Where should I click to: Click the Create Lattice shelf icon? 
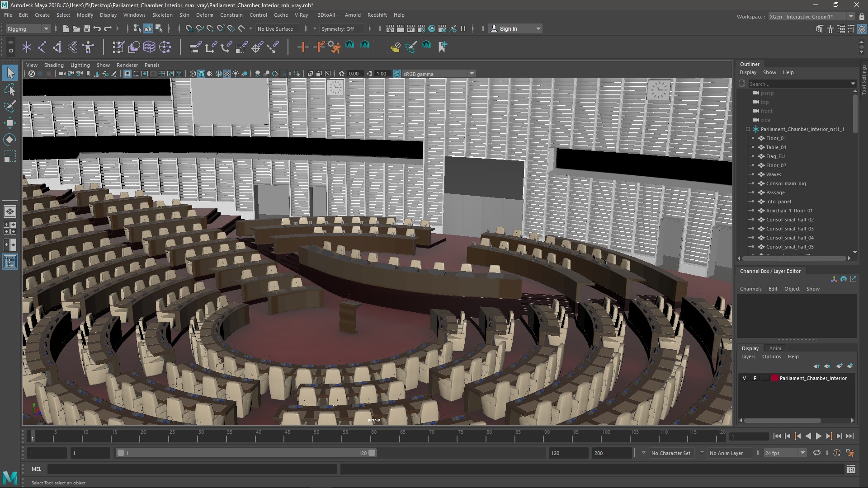point(149,47)
